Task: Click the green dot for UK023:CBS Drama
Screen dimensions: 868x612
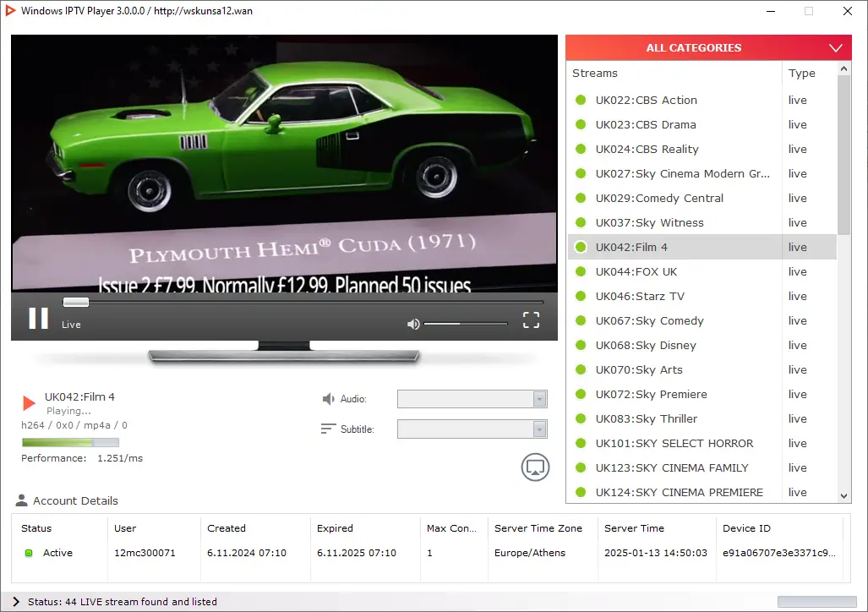Action: [x=581, y=124]
